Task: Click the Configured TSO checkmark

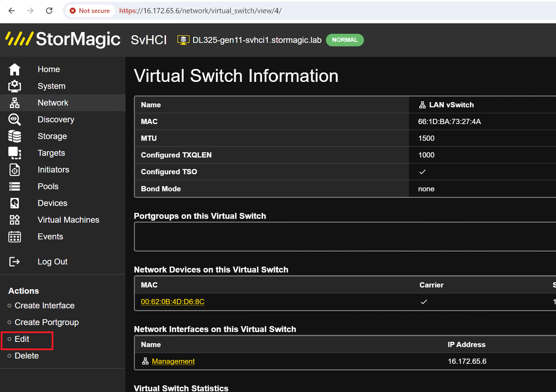Action: pos(422,172)
